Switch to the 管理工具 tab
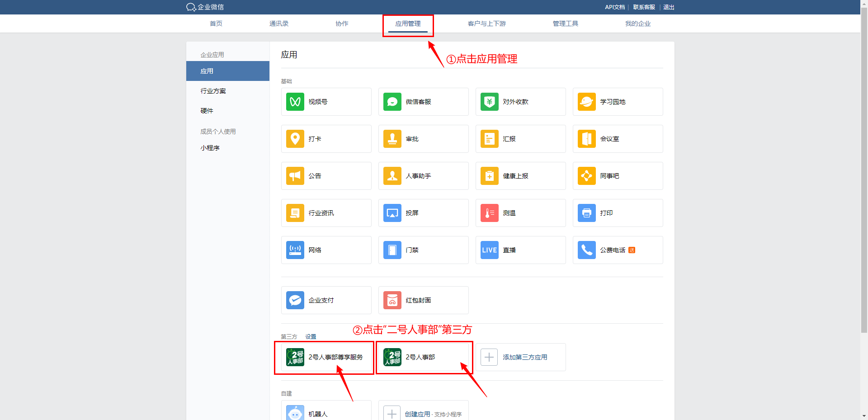The image size is (868, 420). pyautogui.click(x=566, y=24)
